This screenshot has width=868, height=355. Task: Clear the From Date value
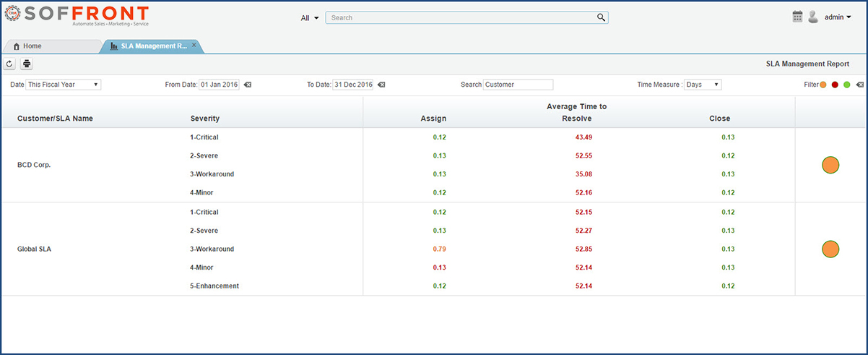pos(248,85)
